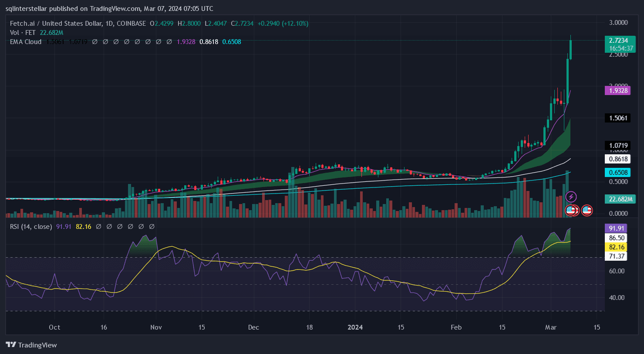The image size is (644, 354).
Task: Click the purple 91.91 RSI axis label
Action: (617, 228)
